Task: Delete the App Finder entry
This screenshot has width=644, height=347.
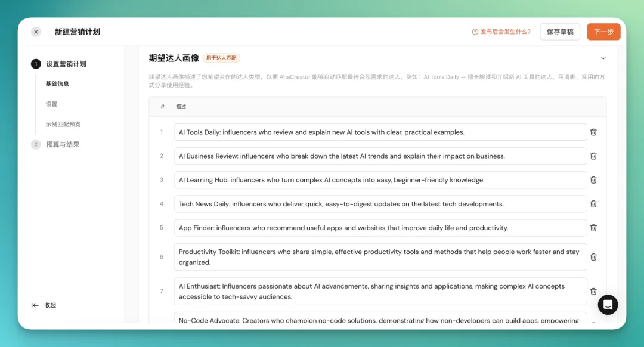Action: [593, 227]
